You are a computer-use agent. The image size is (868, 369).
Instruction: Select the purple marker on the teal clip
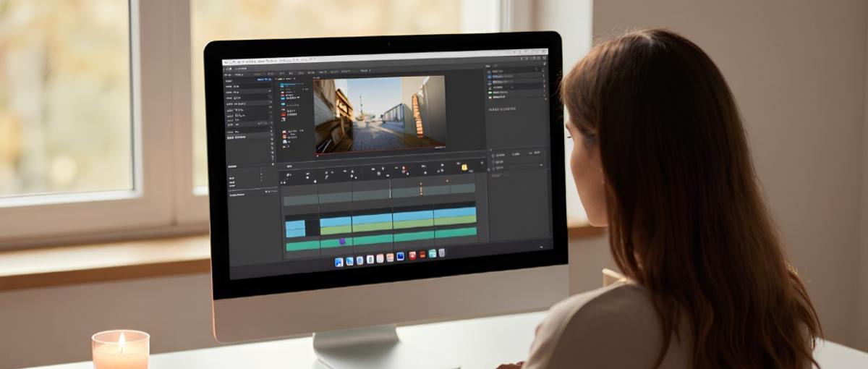coord(342,241)
